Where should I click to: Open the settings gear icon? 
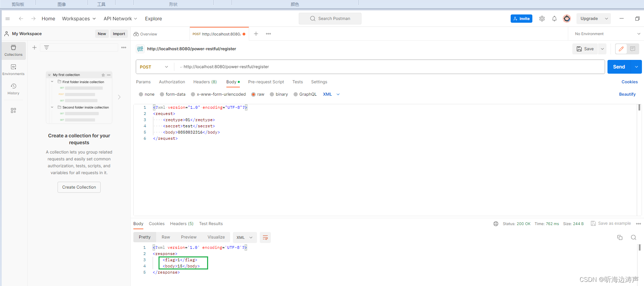click(542, 19)
